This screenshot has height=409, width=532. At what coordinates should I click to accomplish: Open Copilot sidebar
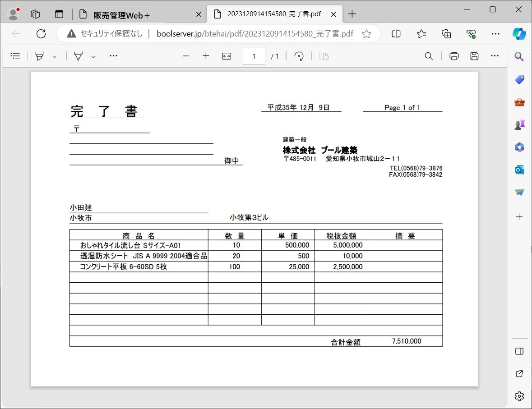pyautogui.click(x=519, y=33)
